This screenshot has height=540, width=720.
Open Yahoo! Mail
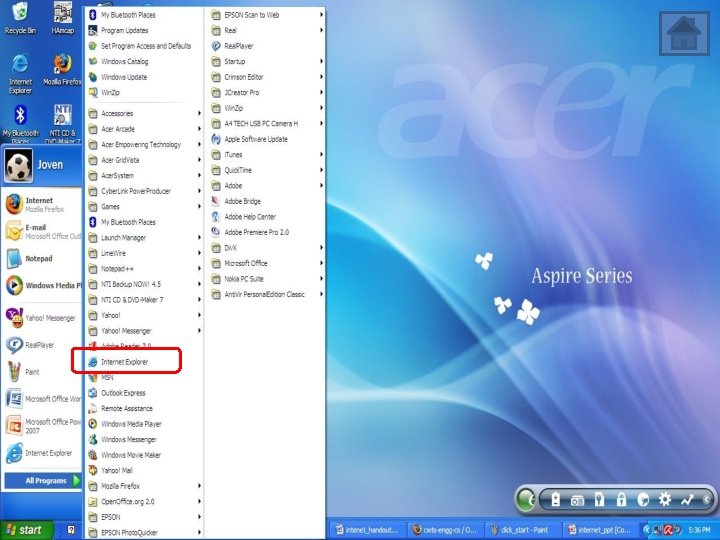tap(144, 471)
